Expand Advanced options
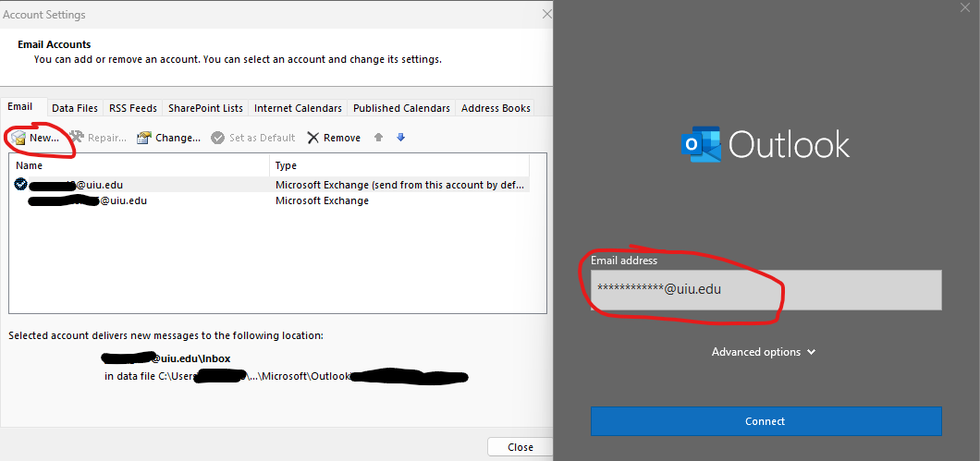 point(764,352)
